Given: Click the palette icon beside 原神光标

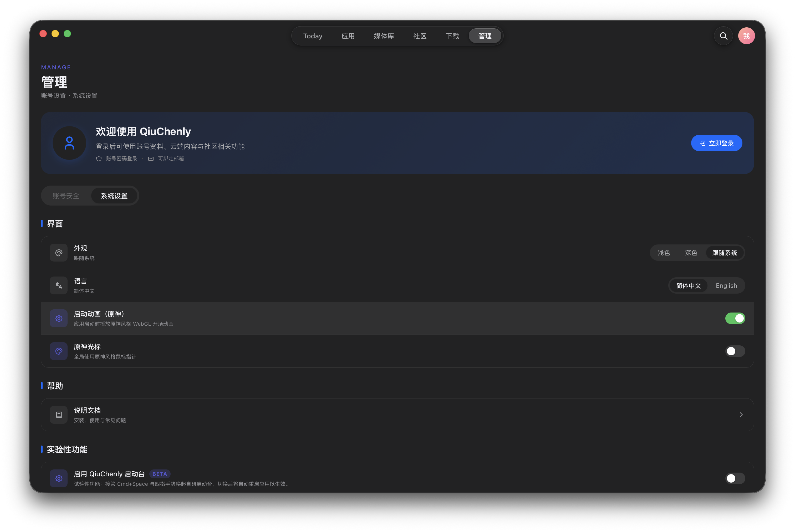Looking at the screenshot, I should pos(59,351).
